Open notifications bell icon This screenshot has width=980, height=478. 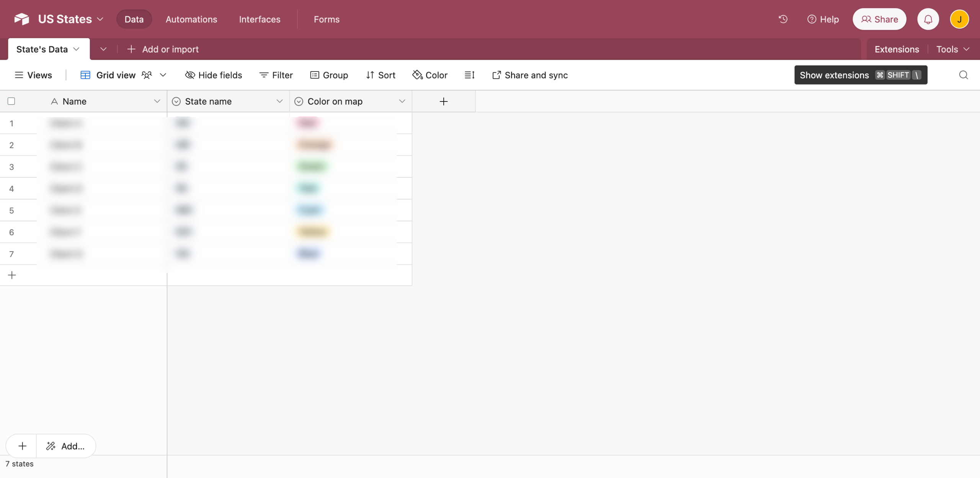coord(928,19)
